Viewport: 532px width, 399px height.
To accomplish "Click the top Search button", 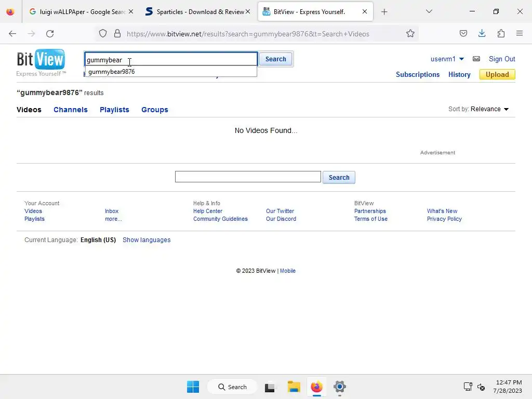I will click(x=275, y=59).
